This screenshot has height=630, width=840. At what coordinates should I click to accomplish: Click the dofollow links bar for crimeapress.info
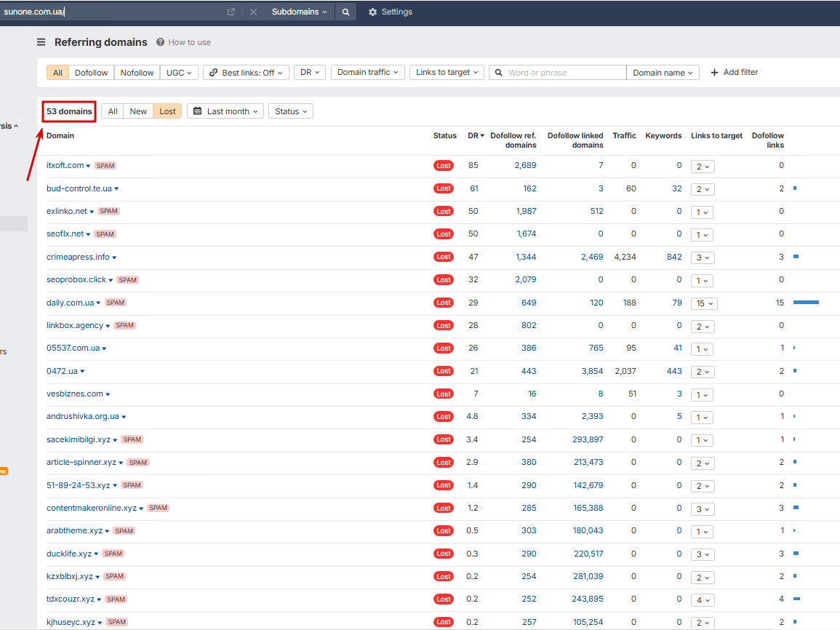point(796,257)
